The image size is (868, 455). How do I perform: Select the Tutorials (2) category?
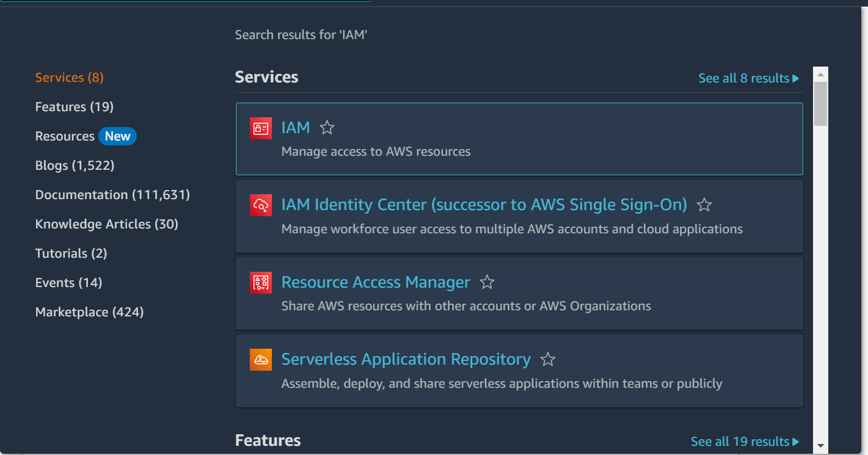pyautogui.click(x=71, y=253)
